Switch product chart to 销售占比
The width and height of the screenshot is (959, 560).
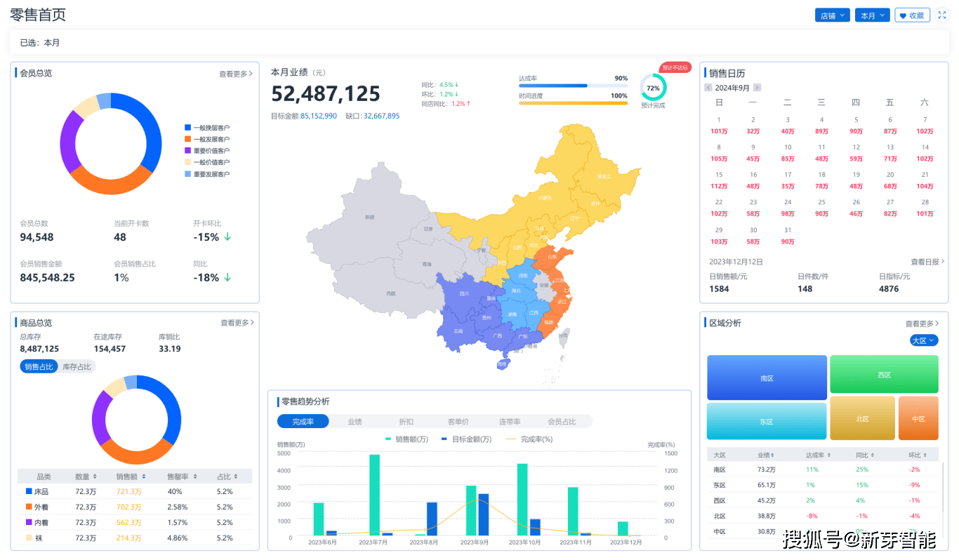(x=39, y=366)
